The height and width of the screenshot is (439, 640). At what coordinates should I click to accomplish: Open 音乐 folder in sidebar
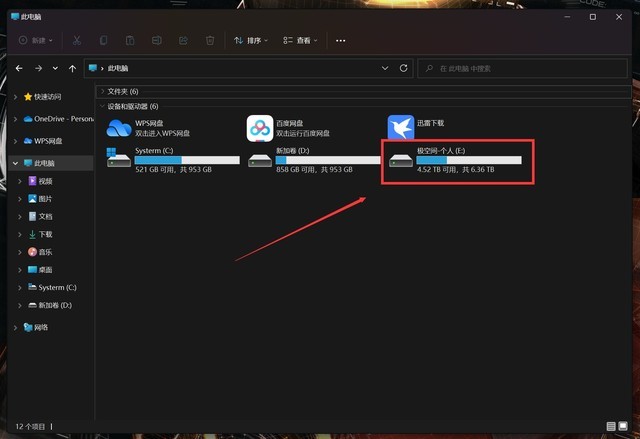coord(40,252)
